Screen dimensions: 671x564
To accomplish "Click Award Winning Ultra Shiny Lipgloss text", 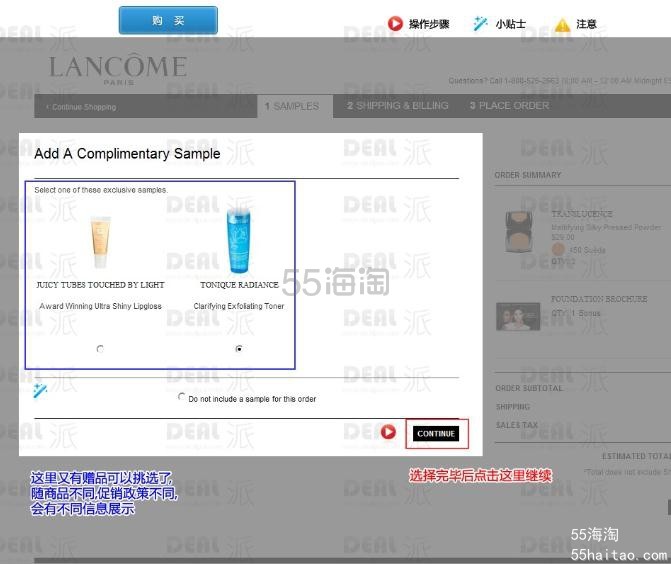I will [x=101, y=306].
